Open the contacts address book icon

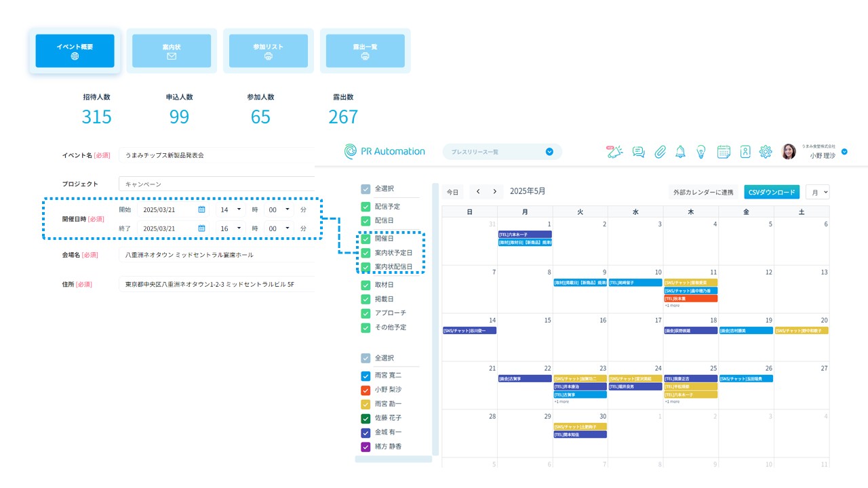745,152
